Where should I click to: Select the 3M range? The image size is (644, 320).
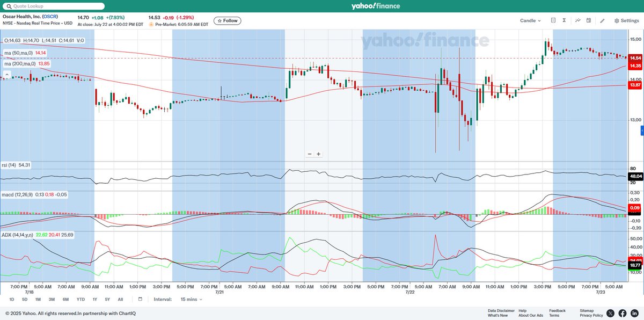coord(52,299)
